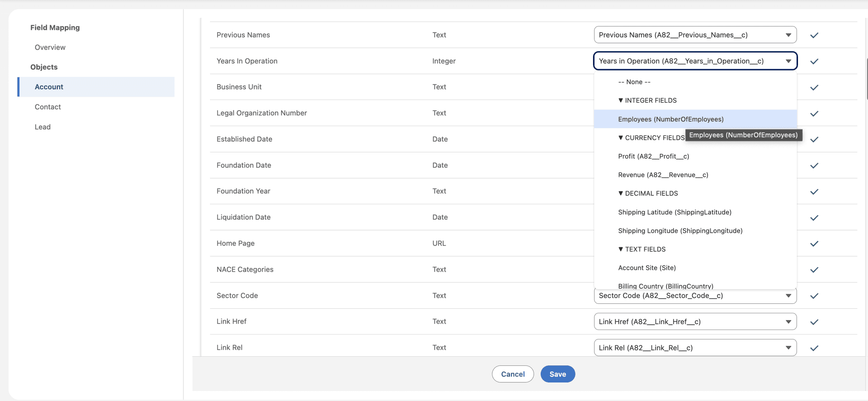The width and height of the screenshot is (868, 401).
Task: Click the Foundation Year field label
Action: (x=243, y=191)
